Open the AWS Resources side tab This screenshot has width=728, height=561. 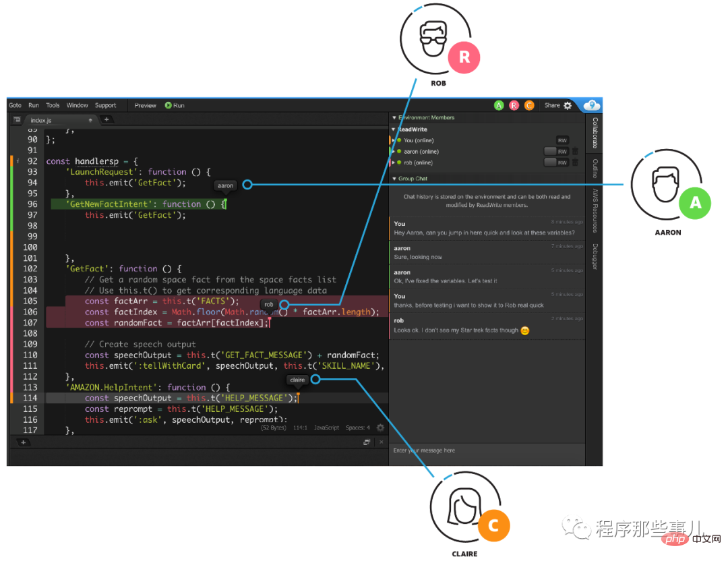[595, 210]
